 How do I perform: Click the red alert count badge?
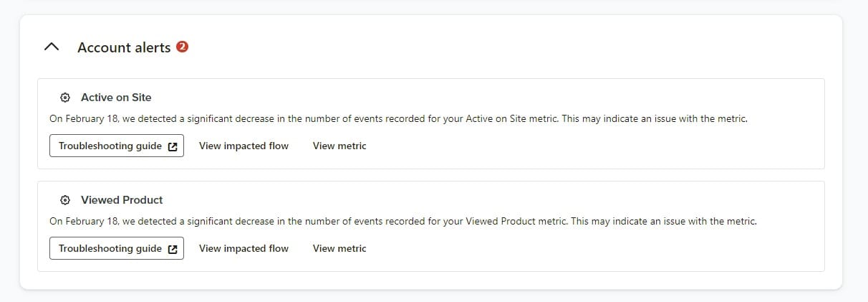[182, 47]
